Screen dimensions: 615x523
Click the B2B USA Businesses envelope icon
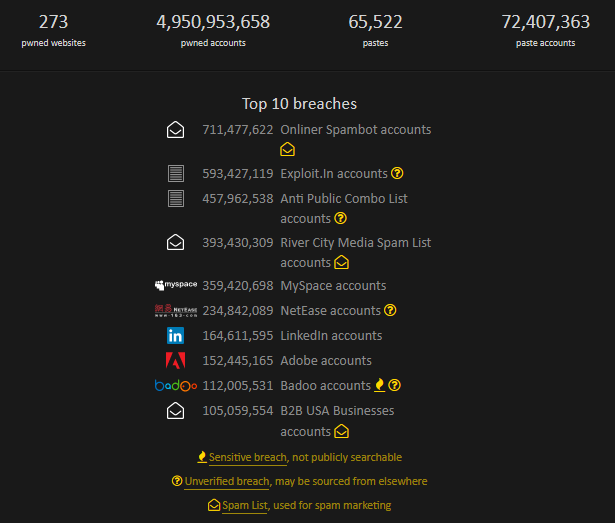coord(176,411)
